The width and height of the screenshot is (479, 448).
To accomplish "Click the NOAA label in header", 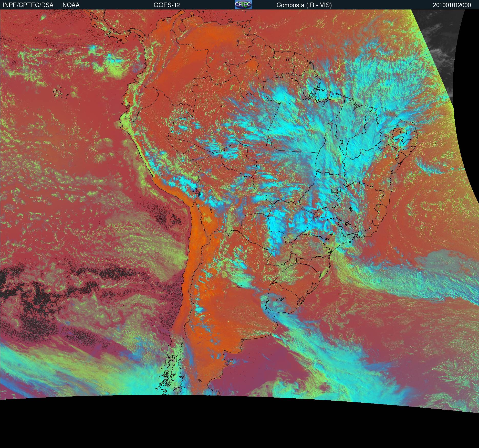I will 71,5.
